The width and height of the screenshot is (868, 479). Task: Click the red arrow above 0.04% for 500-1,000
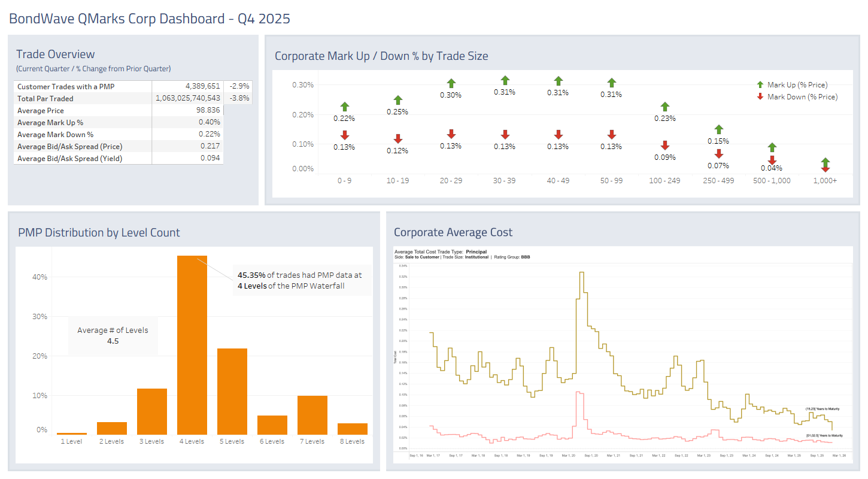pyautogui.click(x=772, y=160)
